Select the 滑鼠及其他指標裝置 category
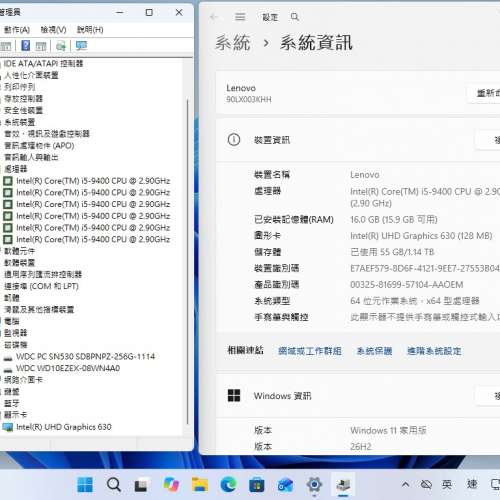500x500 pixels. [39, 309]
